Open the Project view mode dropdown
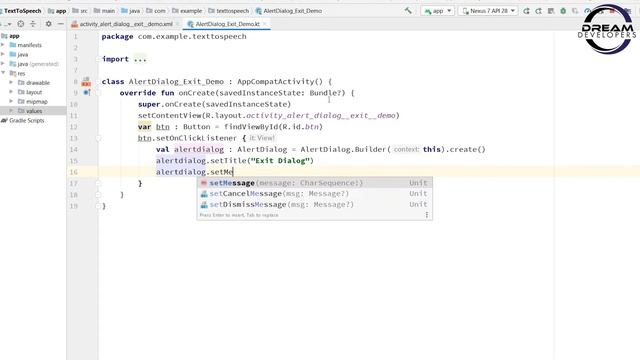The width and height of the screenshot is (640, 360). pyautogui.click(x=7, y=24)
